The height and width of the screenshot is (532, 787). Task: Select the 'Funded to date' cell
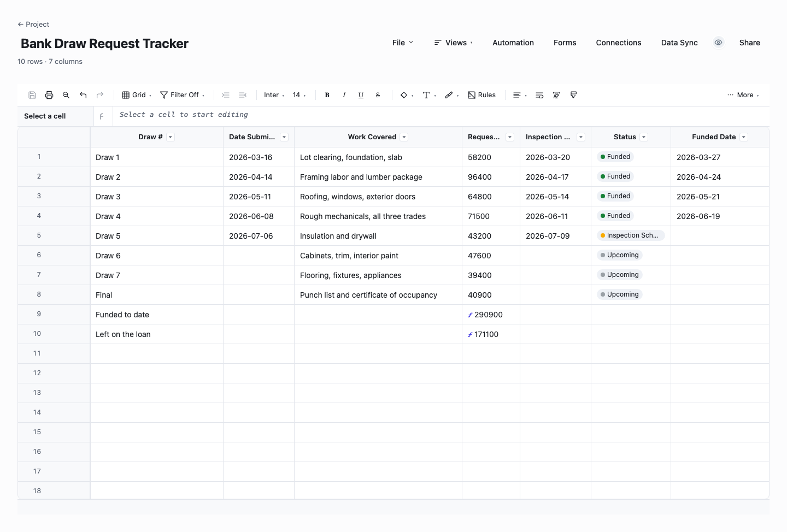point(157,315)
